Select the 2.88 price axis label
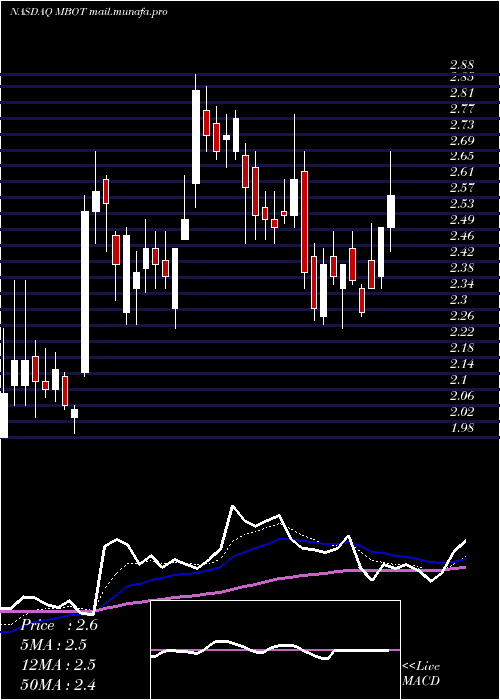 point(462,65)
